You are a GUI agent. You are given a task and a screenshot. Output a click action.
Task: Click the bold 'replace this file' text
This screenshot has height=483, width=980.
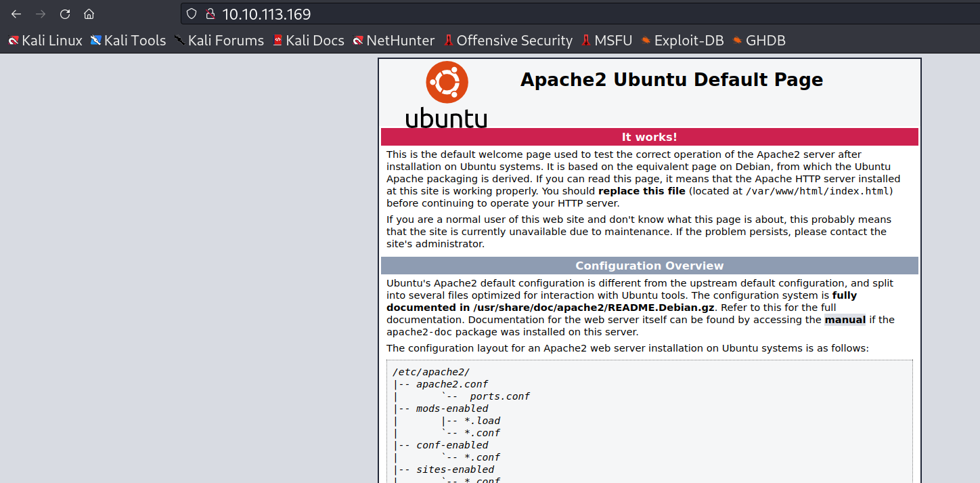click(x=642, y=191)
